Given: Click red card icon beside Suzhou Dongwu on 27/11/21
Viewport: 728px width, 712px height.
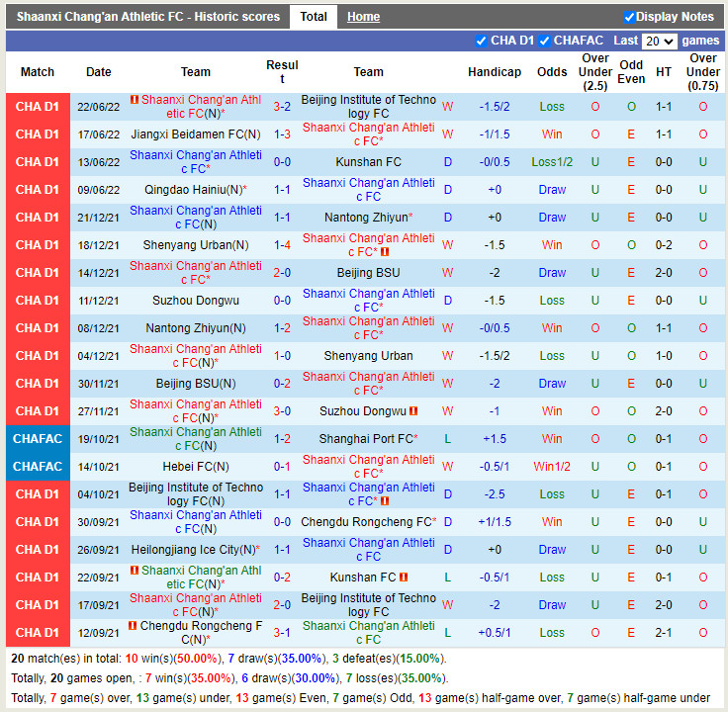Looking at the screenshot, I should [x=413, y=411].
